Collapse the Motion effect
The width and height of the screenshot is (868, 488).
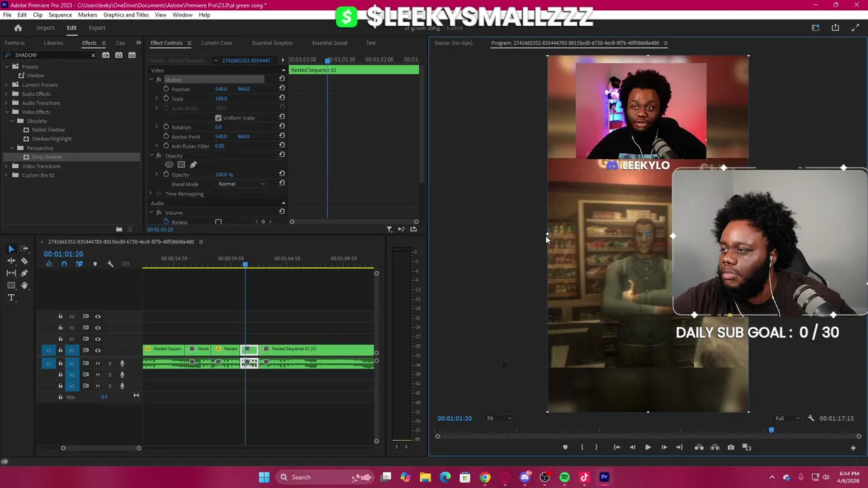(151, 80)
